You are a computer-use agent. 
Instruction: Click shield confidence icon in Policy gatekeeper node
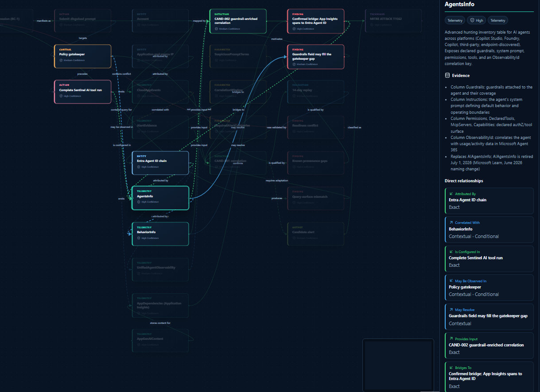coord(61,60)
